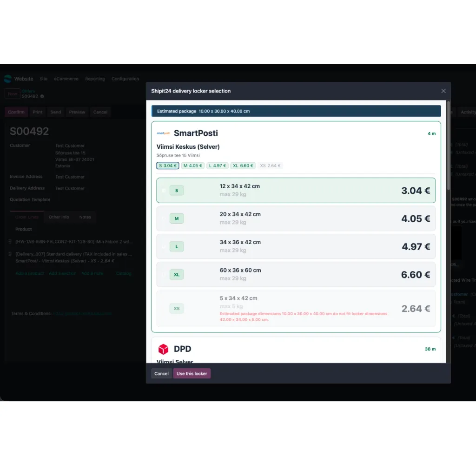This screenshot has height=476, width=476.
Task: Click Add a product link
Action: click(x=30, y=273)
